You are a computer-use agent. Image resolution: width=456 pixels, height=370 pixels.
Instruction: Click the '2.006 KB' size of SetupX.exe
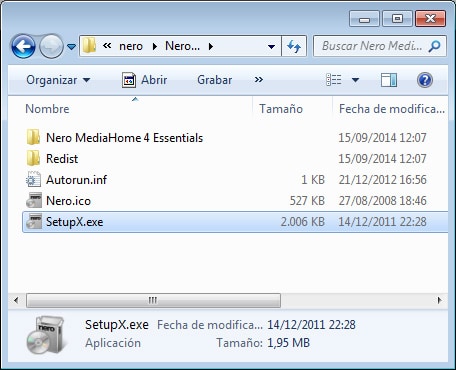303,222
